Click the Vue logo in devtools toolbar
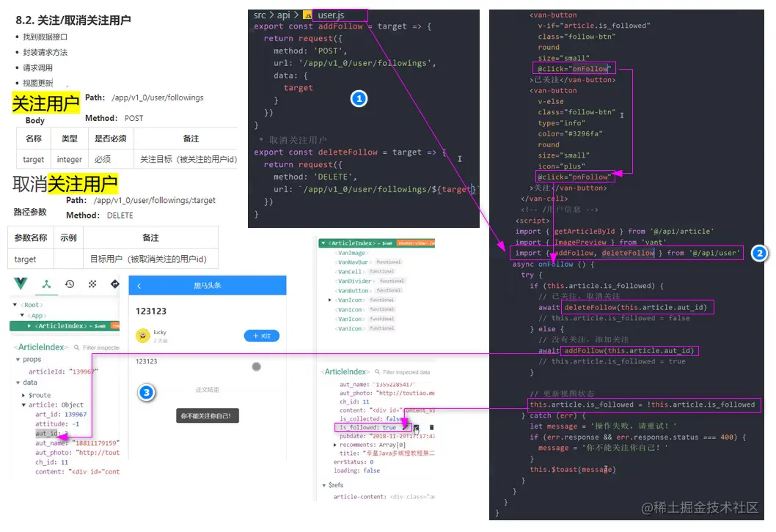The image size is (776, 532). point(21,284)
